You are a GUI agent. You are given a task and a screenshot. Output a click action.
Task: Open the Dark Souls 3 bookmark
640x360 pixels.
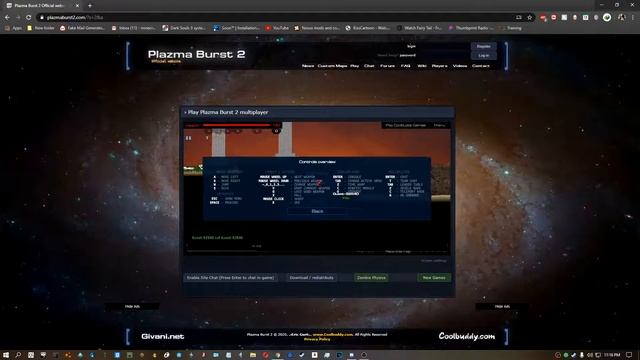click(x=184, y=28)
